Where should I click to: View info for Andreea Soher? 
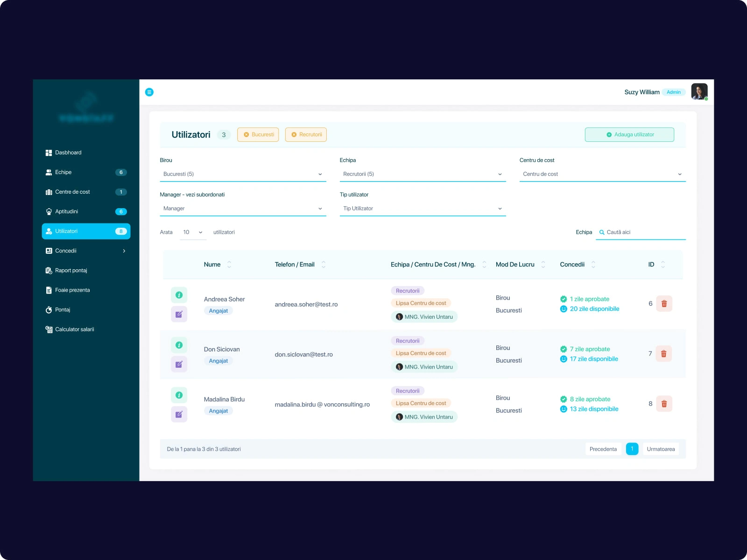(x=179, y=295)
